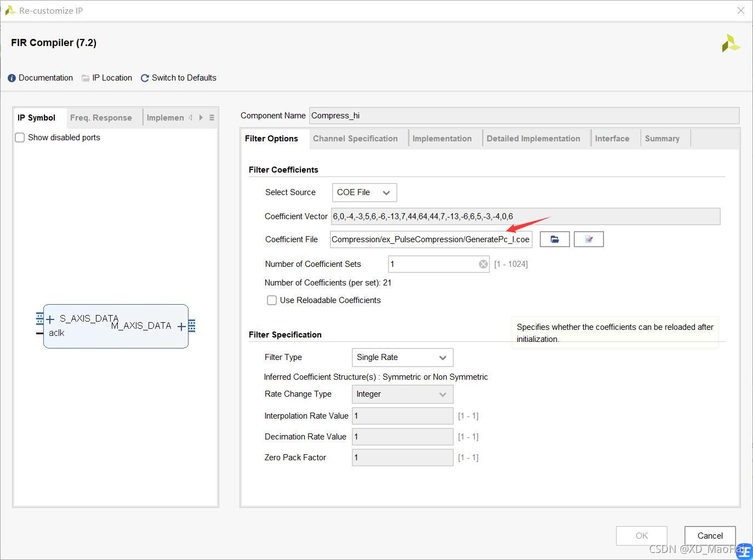
Task: Open tab list menu icon
Action: (x=212, y=118)
